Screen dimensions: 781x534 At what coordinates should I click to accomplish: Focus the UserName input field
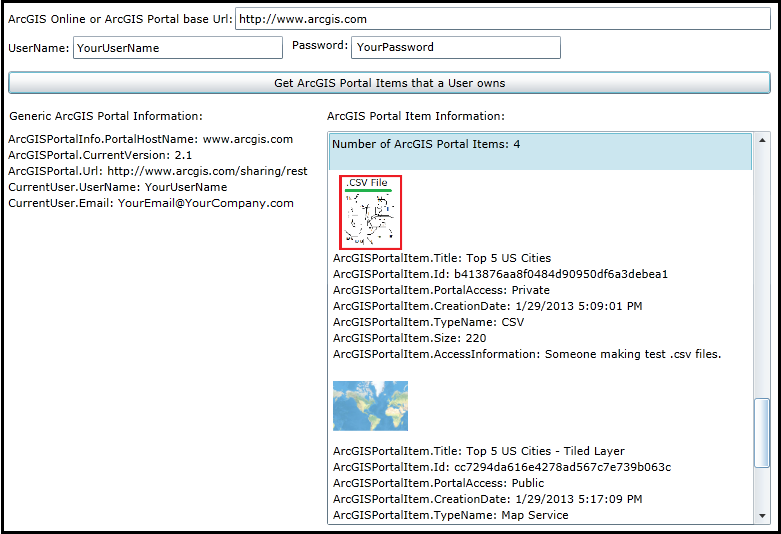pyautogui.click(x=178, y=48)
